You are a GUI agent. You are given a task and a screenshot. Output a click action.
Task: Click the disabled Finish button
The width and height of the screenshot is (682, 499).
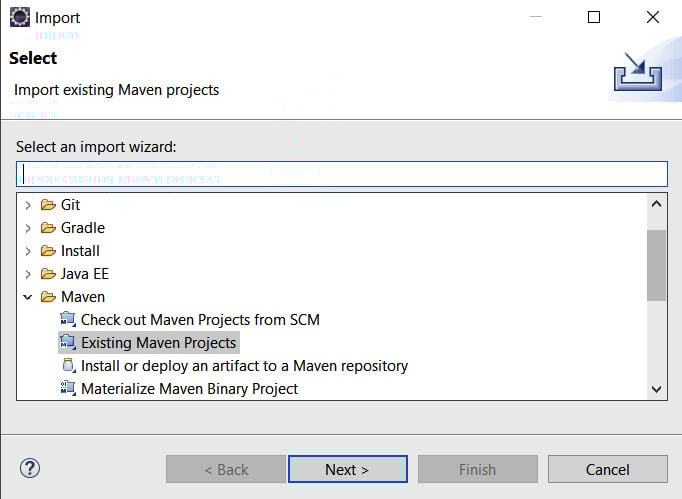[478, 469]
